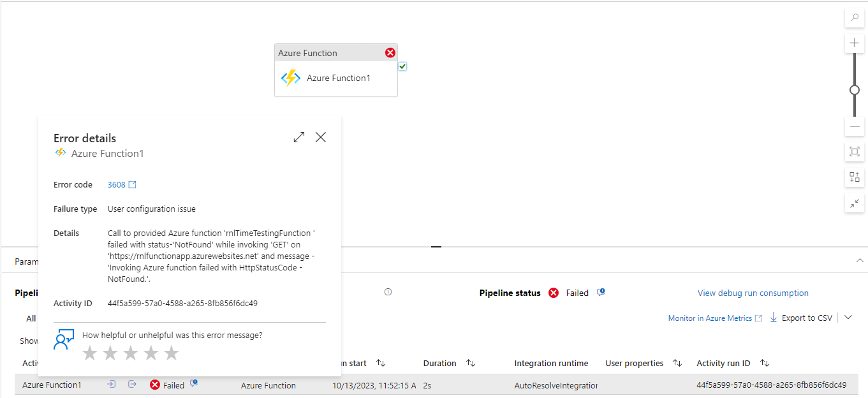Open the error bubble beside Failed status
This screenshot has width=868, height=398.
pos(195,383)
